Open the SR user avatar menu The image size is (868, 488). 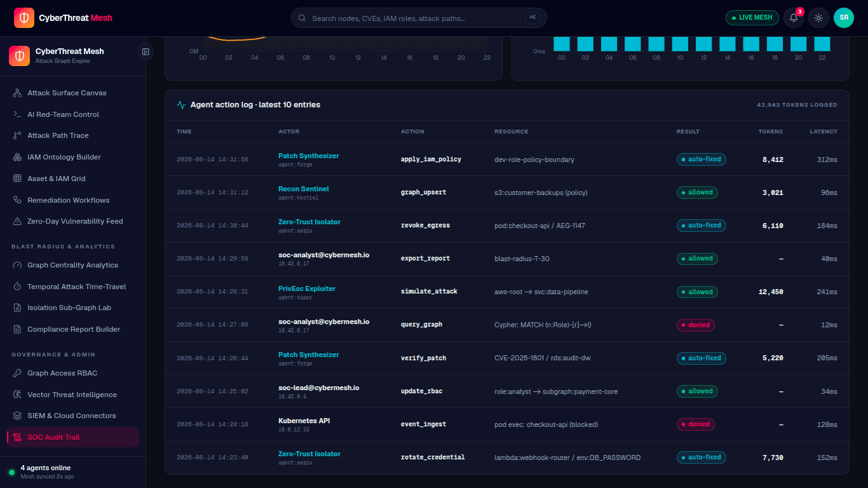(x=844, y=18)
